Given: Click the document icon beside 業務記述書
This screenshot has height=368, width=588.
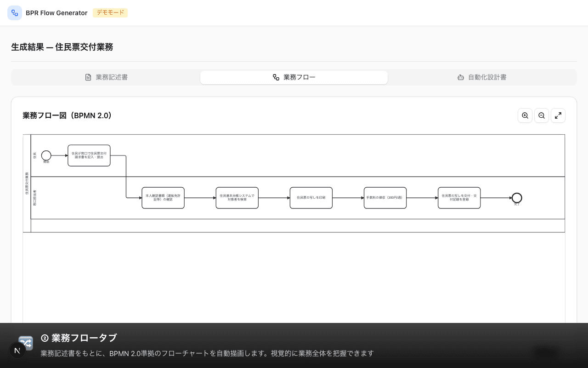Looking at the screenshot, I should click(88, 77).
